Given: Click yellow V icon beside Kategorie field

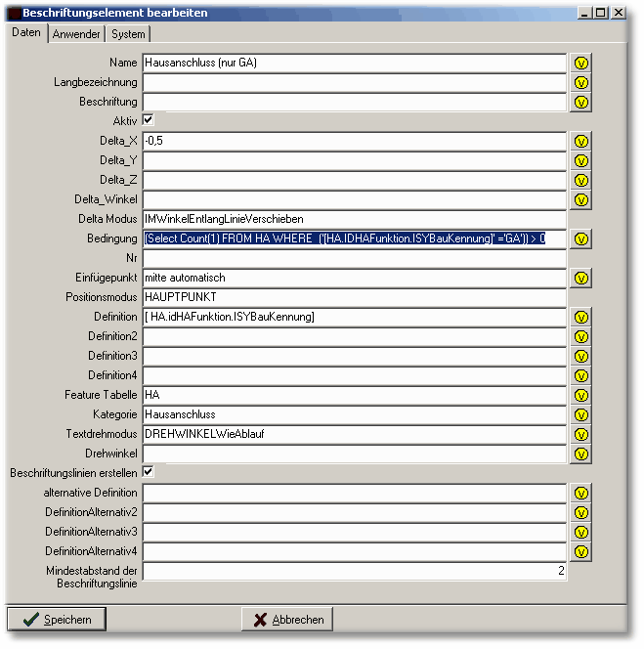Looking at the screenshot, I should coord(581,414).
